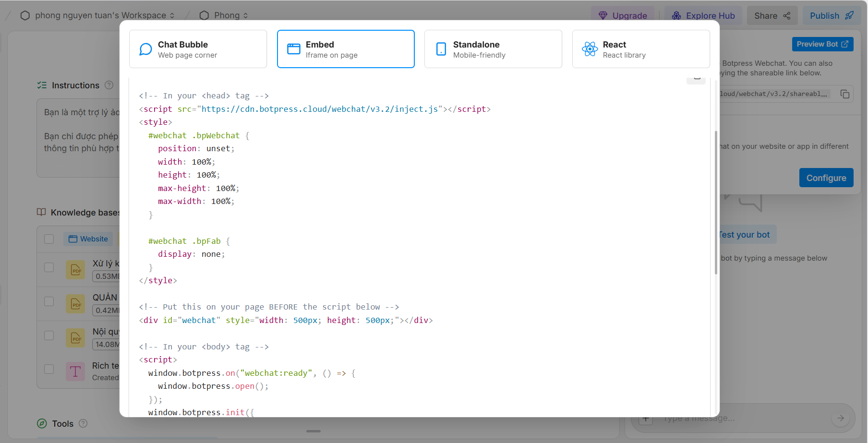This screenshot has height=443, width=868.
Task: Click the modal code scrollbar
Action: [x=716, y=202]
